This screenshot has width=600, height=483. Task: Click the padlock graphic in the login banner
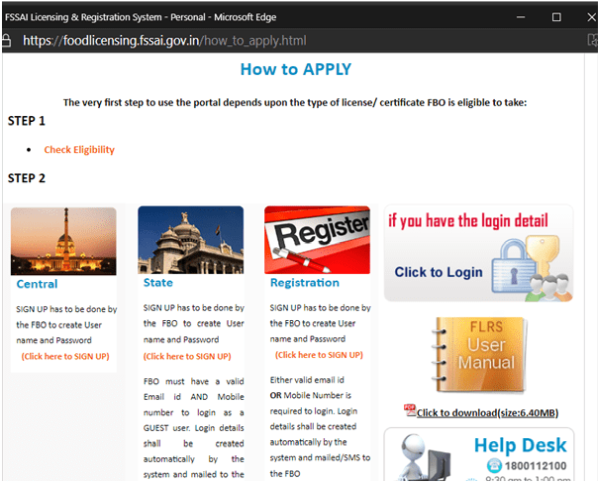[x=517, y=261]
